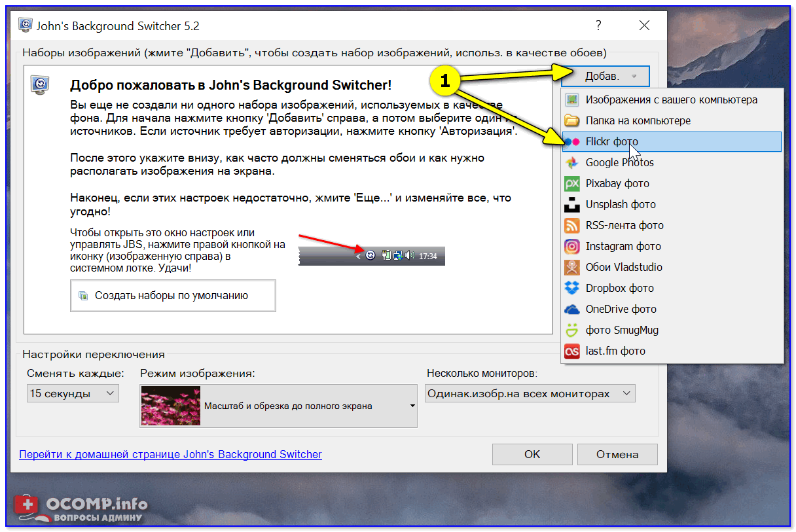
Task: Click the system tray example image
Action: pyautogui.click(x=371, y=256)
